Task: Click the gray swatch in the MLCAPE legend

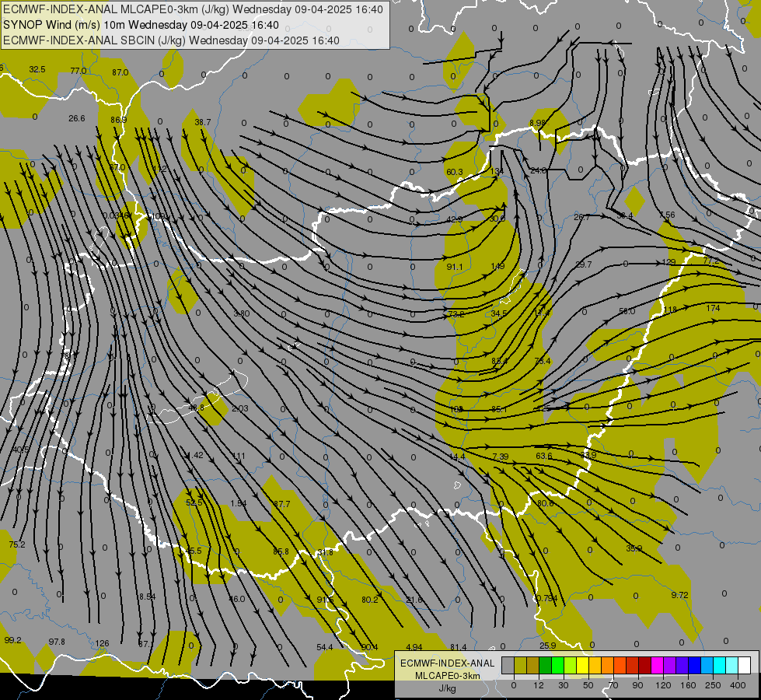Action: tap(508, 666)
